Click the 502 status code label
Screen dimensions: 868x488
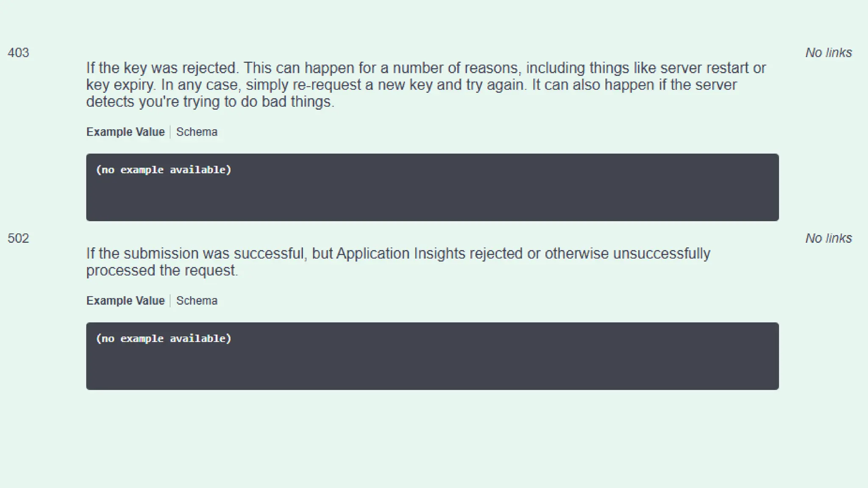click(x=18, y=238)
